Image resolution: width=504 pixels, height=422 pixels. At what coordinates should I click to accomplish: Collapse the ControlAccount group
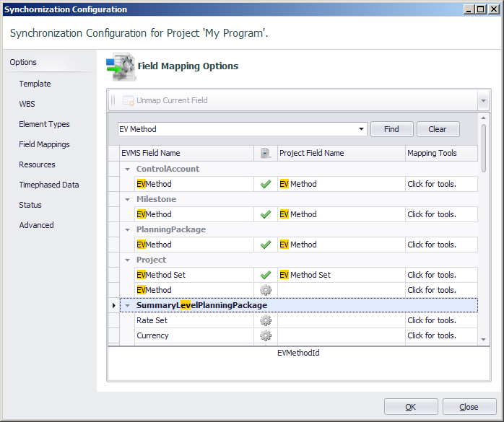click(128, 170)
